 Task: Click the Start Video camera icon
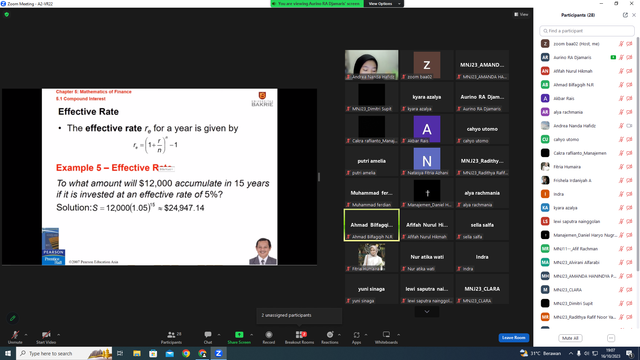46,335
